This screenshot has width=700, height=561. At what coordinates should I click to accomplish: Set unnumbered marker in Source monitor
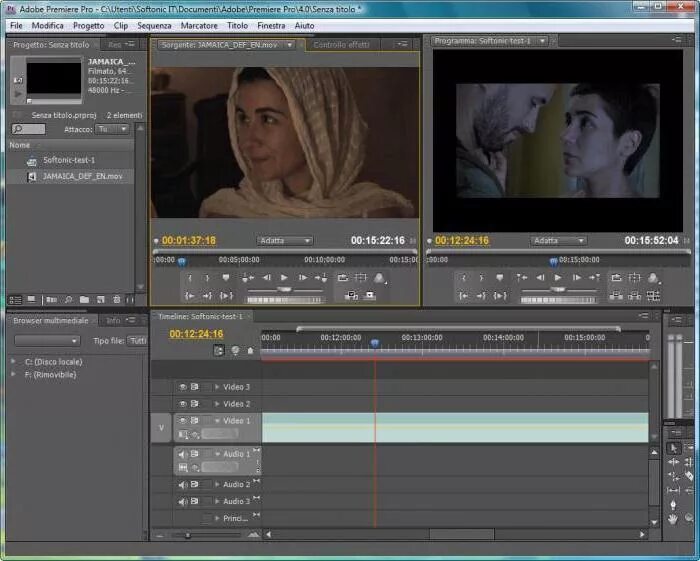tap(226, 278)
